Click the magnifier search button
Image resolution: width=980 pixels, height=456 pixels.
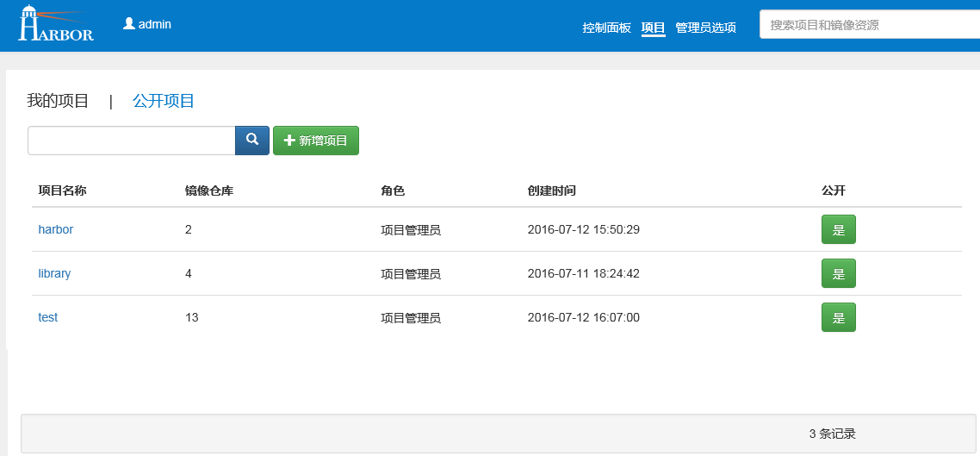pos(252,140)
